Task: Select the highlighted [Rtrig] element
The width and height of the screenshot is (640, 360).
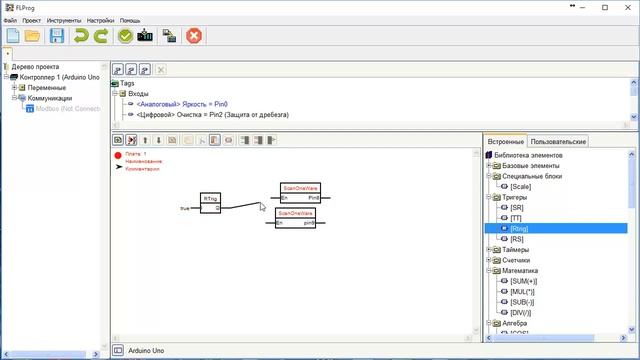Action: pos(556,228)
